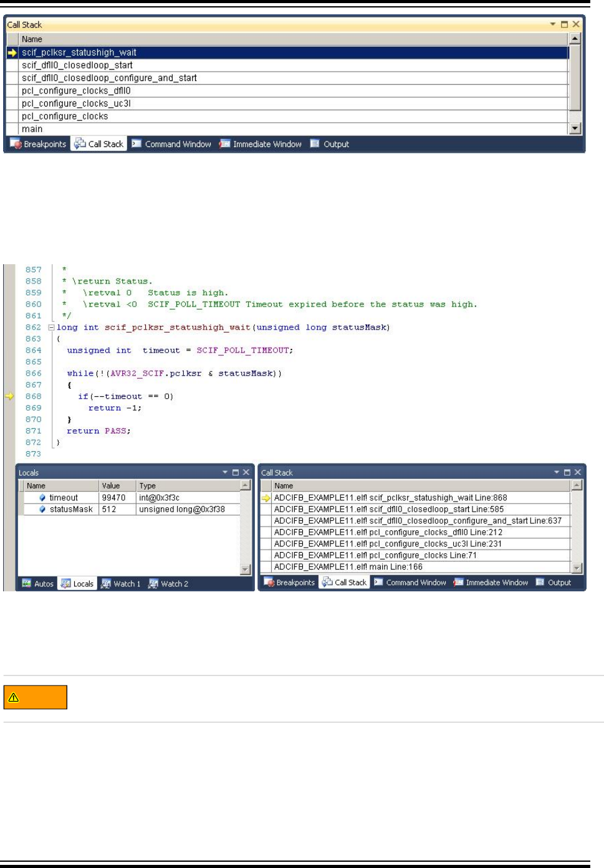Screen dimensions: 604x868
Task: Open Immediate Window tab in top panel
Action: (x=260, y=144)
